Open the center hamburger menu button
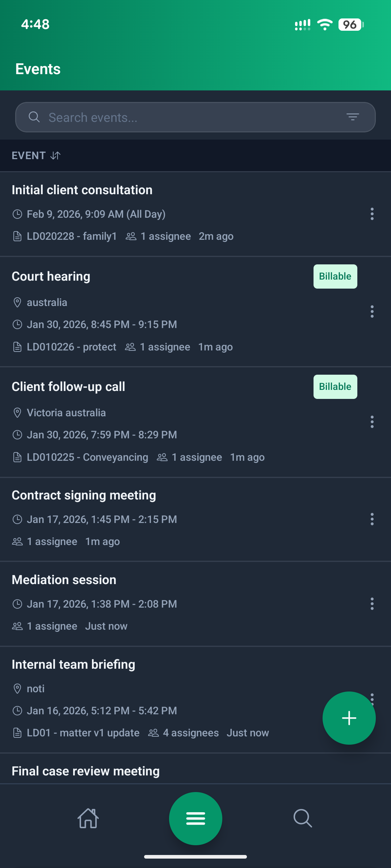 click(x=195, y=818)
